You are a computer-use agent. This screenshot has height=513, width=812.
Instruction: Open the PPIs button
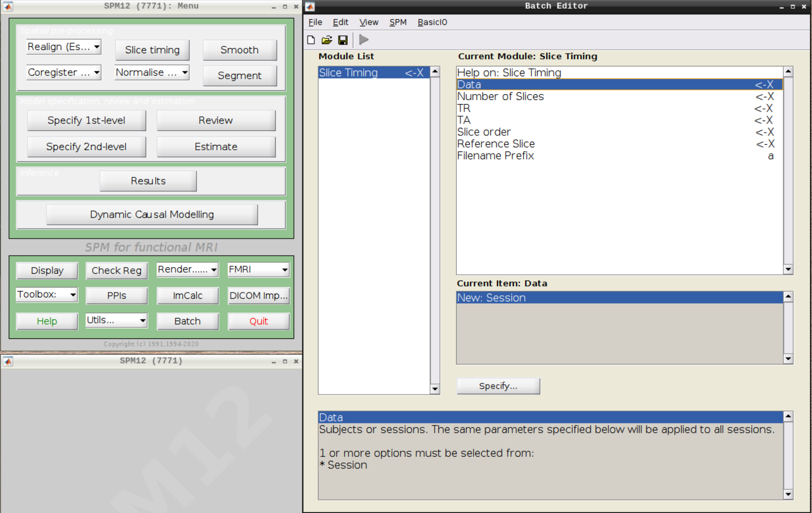117,295
